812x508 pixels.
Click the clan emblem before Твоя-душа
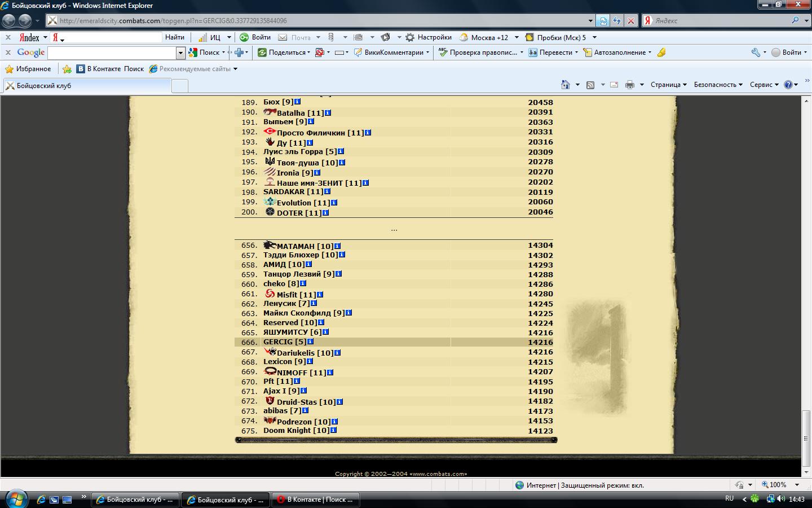[270, 161]
